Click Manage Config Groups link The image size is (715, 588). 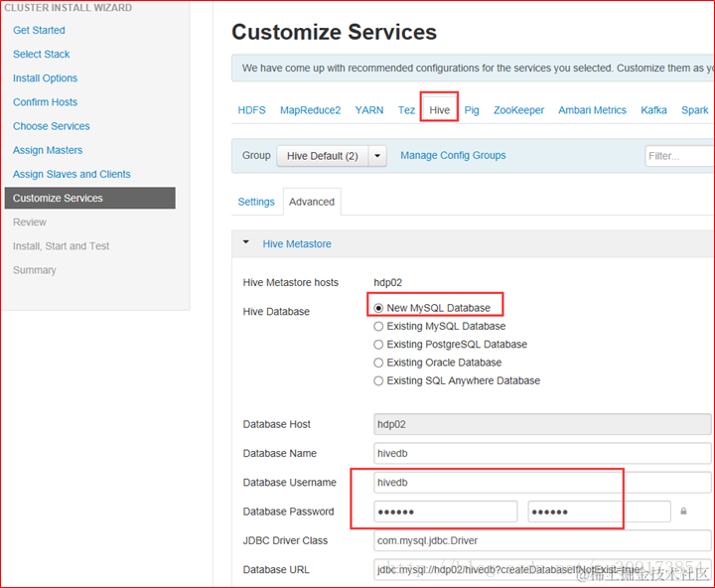pos(453,155)
